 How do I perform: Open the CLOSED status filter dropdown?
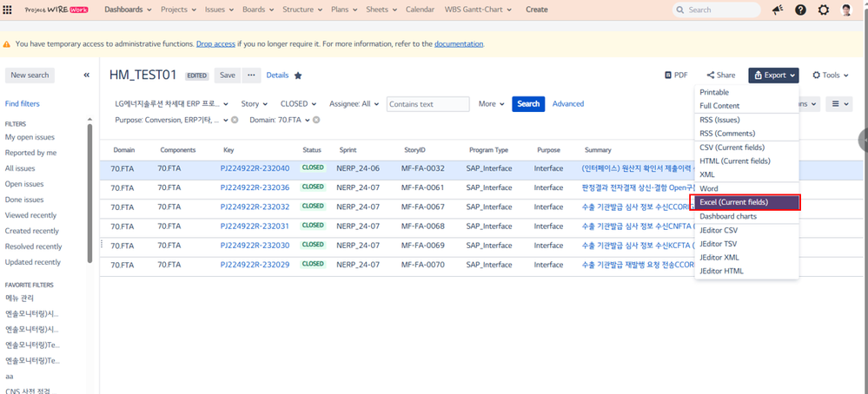[298, 104]
